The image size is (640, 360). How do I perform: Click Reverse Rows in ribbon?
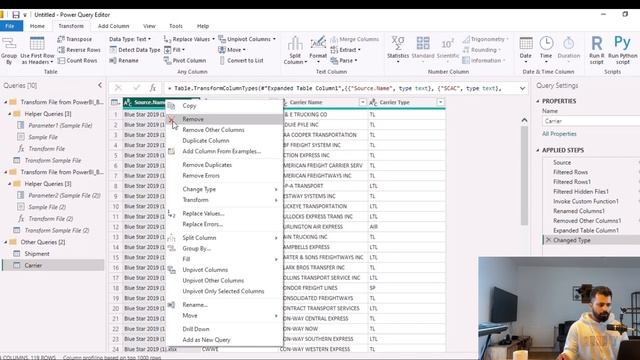[79, 50]
